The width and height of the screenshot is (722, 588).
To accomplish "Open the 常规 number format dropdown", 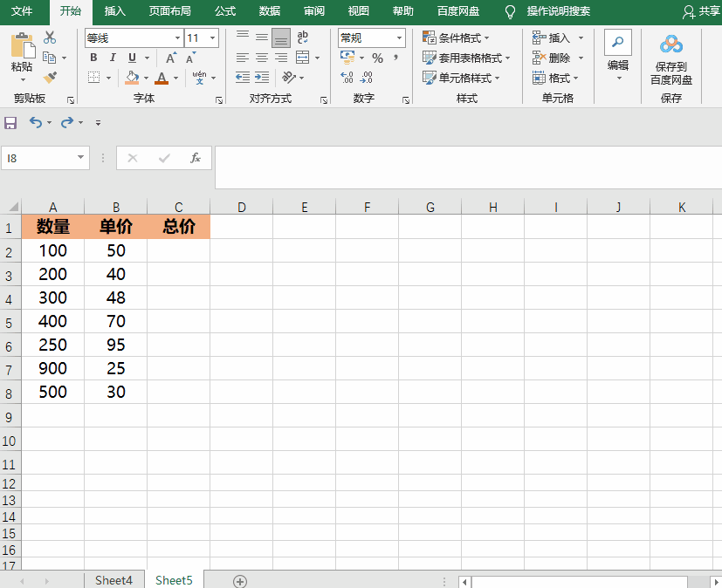I will (399, 38).
